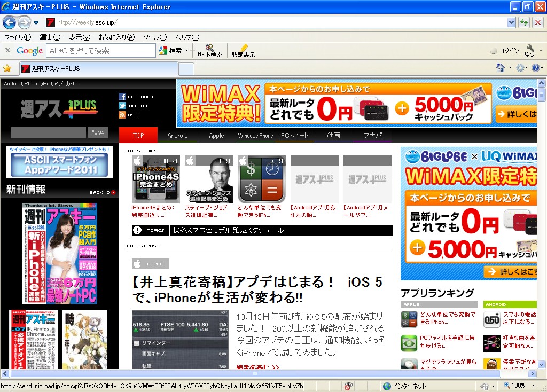Open the iPhone4S完全まとめ story thumbnail

tap(155, 179)
